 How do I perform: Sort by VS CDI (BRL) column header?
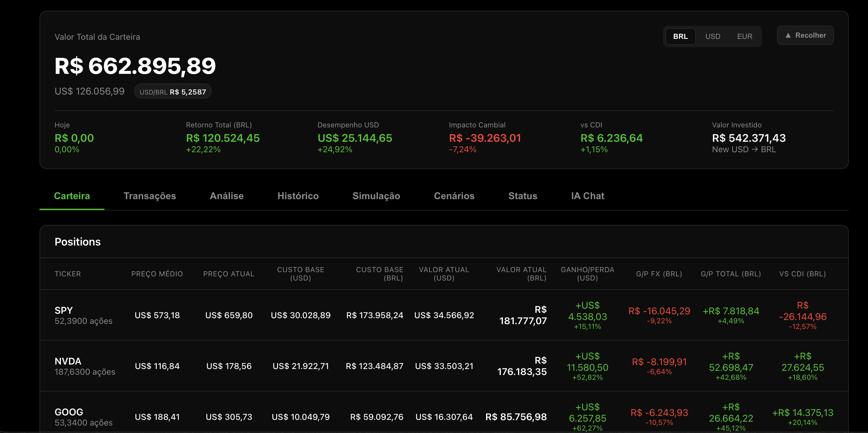[802, 274]
